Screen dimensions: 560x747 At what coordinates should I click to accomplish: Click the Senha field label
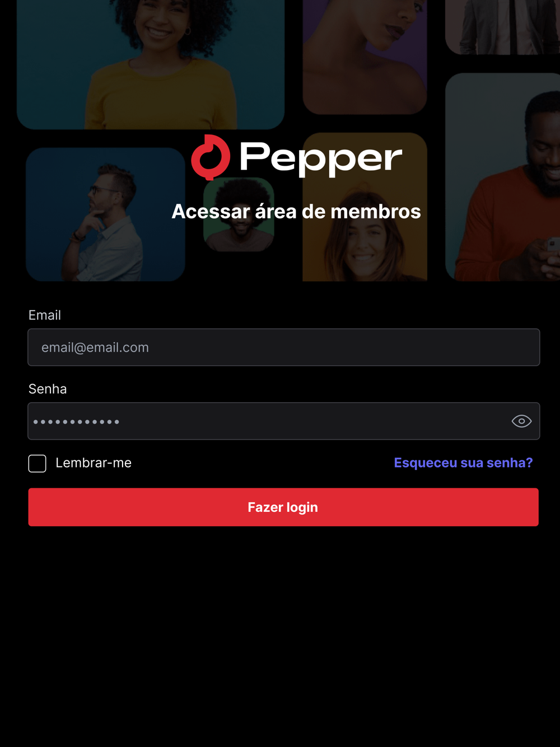tap(48, 389)
